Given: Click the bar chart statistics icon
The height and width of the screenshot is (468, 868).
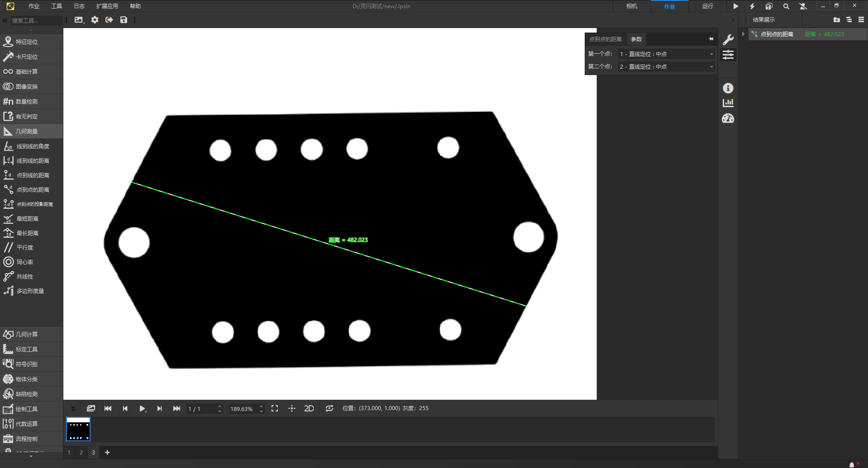Looking at the screenshot, I should 728,103.
